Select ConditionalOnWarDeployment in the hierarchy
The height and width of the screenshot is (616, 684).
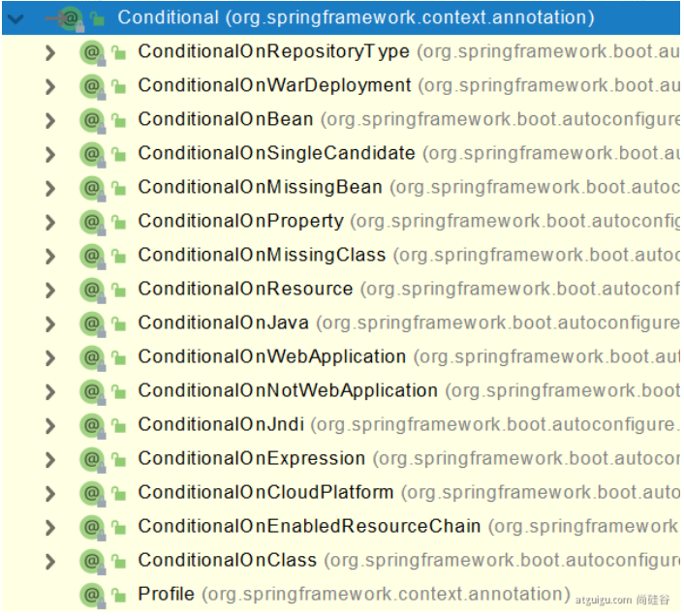pos(274,85)
